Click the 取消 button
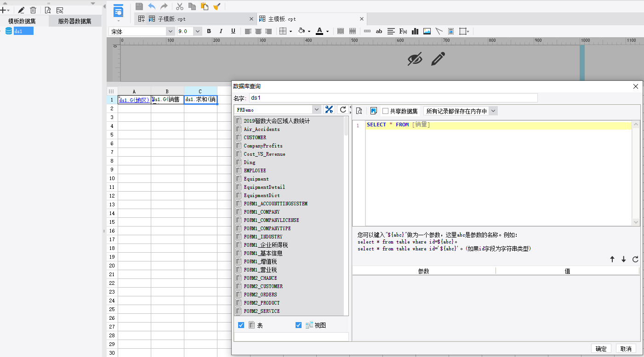644x357 pixels. click(x=626, y=349)
